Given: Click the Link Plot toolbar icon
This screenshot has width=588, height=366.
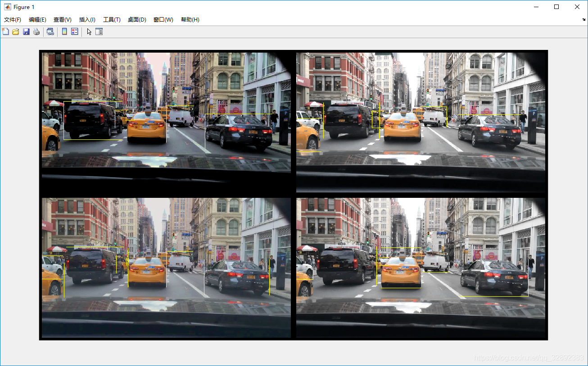Looking at the screenshot, I should tap(50, 31).
